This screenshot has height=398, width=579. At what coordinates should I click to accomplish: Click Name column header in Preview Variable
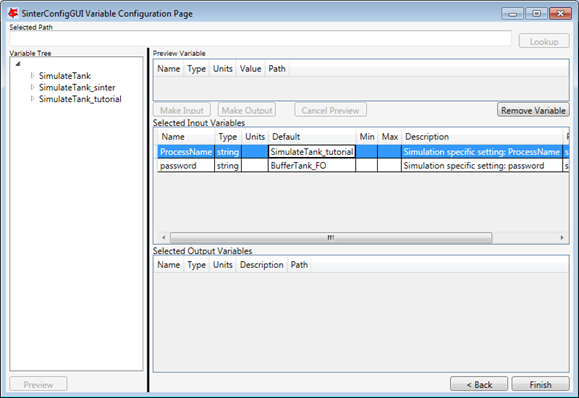(169, 69)
